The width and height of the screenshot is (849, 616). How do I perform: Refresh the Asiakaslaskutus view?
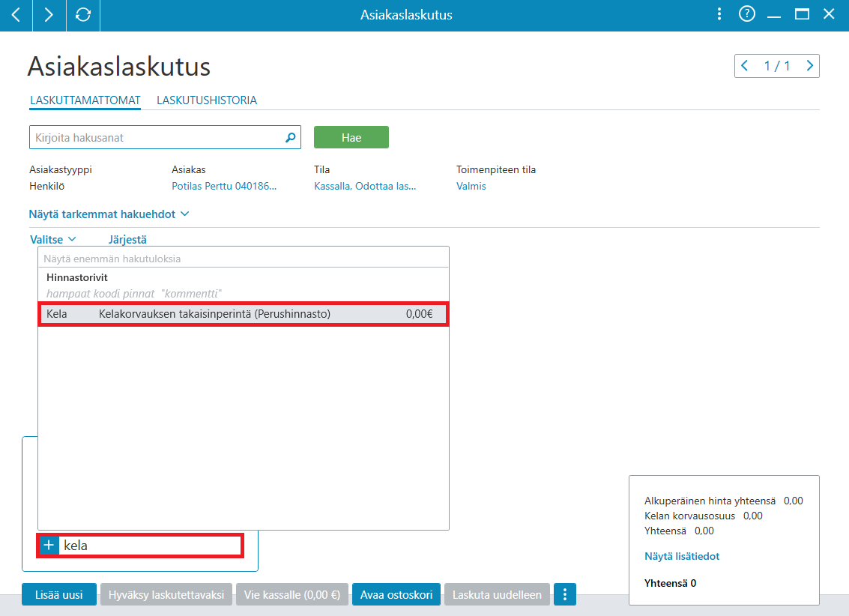pyautogui.click(x=83, y=15)
